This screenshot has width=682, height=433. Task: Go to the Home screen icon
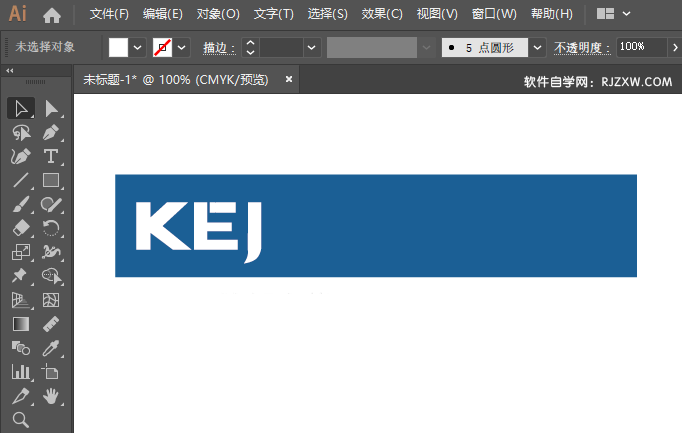coord(52,16)
